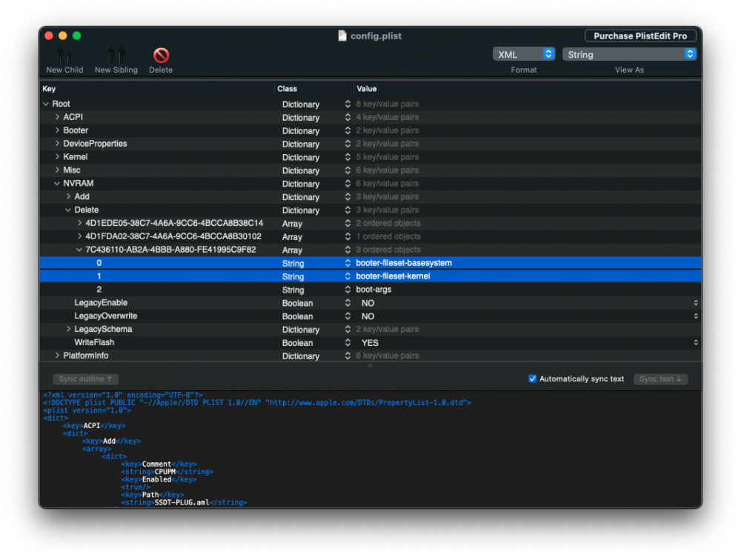The height and width of the screenshot is (560, 741).
Task: Collapse the NVRAM dictionary
Action: click(x=57, y=184)
